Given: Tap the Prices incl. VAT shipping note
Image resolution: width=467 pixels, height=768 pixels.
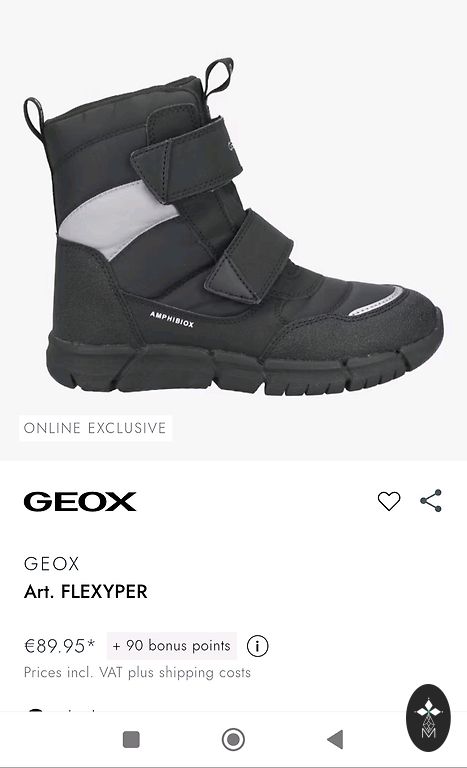Looking at the screenshot, I should point(137,672).
